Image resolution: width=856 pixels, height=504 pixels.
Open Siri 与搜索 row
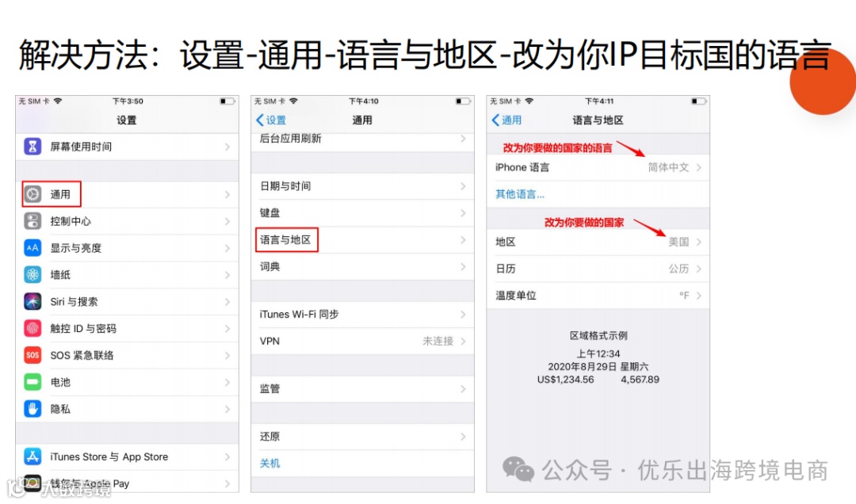click(x=127, y=301)
